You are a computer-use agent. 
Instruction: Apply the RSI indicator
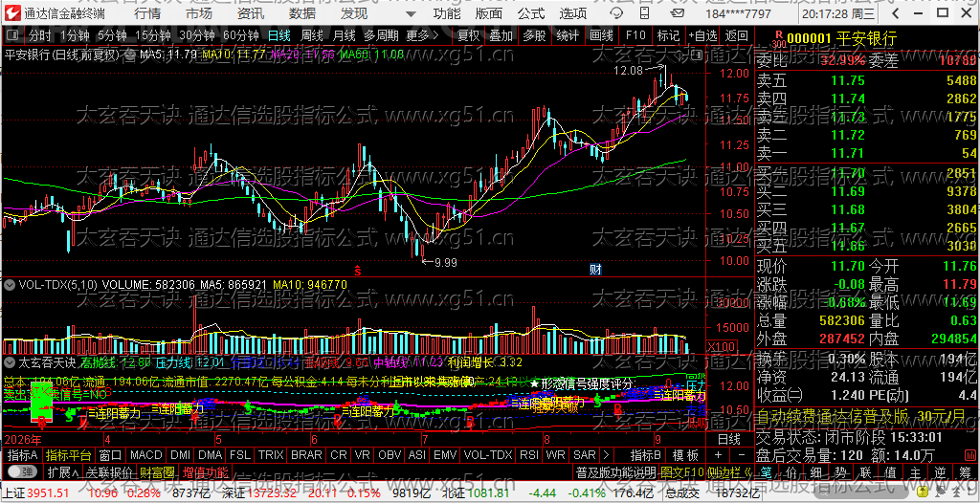coord(528,455)
